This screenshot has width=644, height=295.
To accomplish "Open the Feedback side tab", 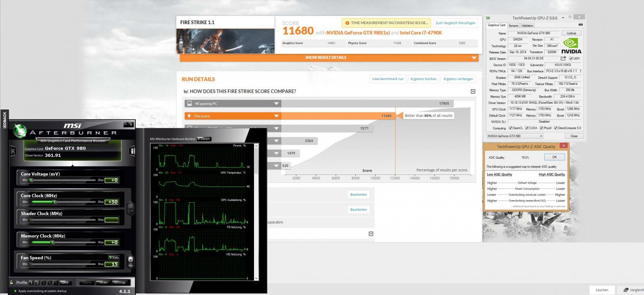I will pyautogui.click(x=4, y=120).
